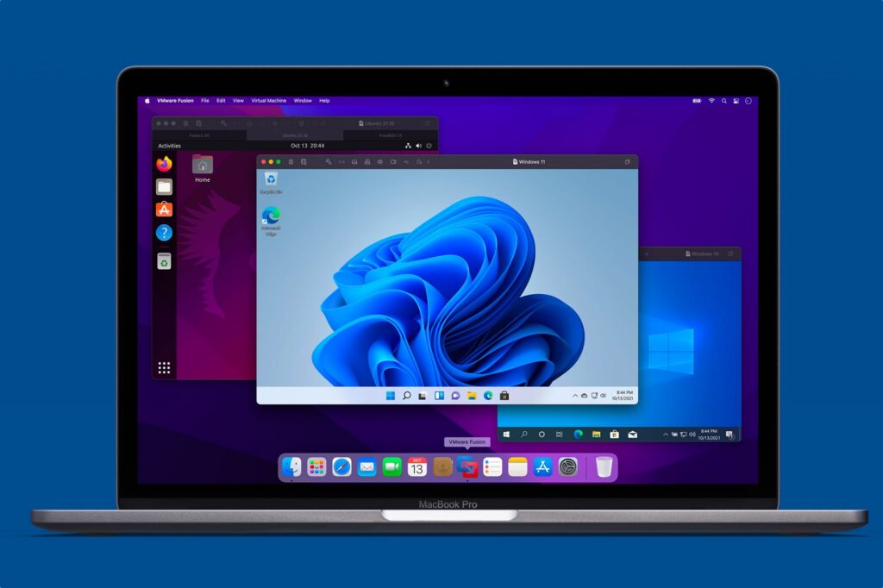883x588 pixels.
Task: Expand Windows 11 hidden tray icons chevron
Action: [x=575, y=396]
